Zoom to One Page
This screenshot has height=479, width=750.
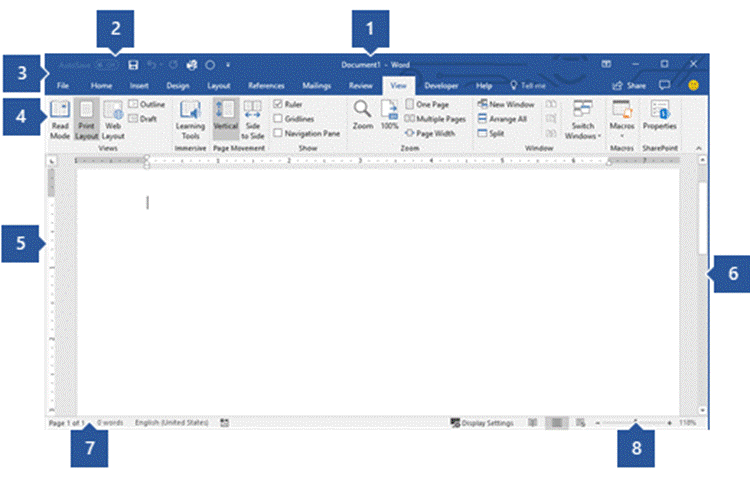(427, 104)
